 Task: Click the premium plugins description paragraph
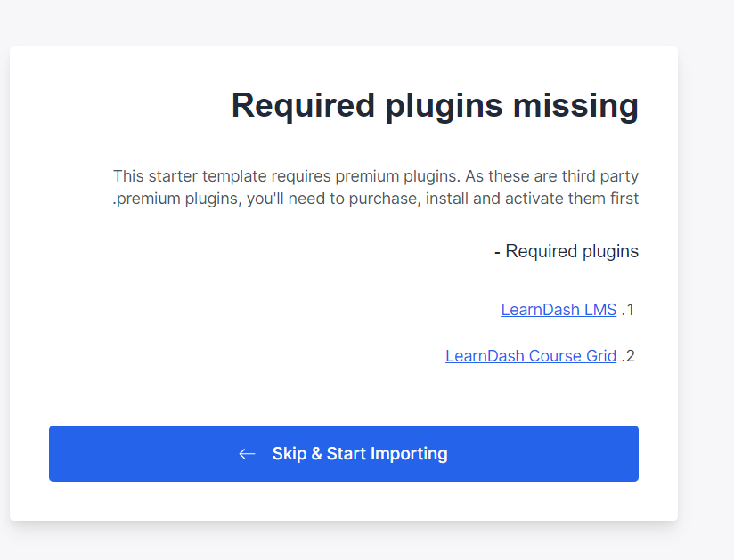point(376,187)
